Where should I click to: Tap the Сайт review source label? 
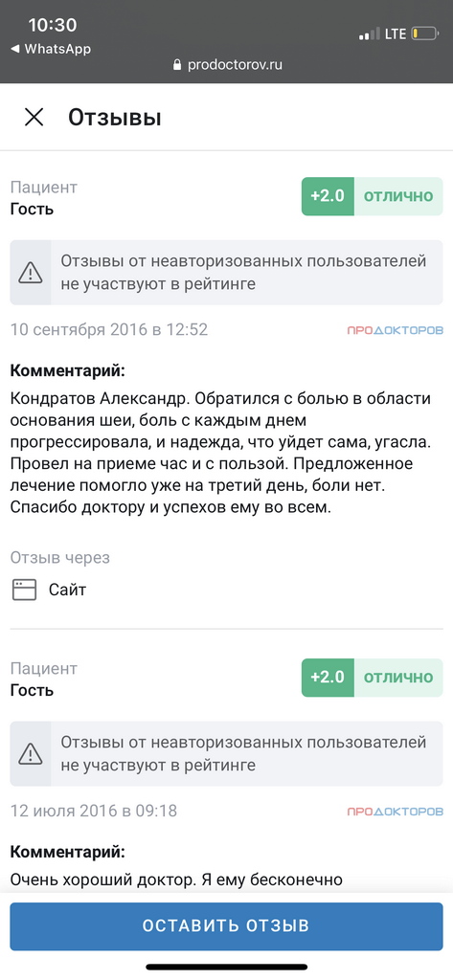click(68, 590)
